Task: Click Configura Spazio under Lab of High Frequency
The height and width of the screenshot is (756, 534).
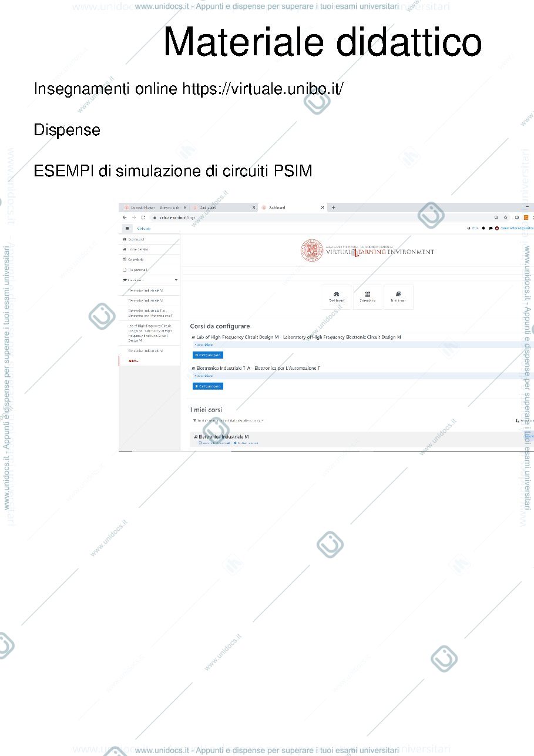Action: tap(208, 355)
